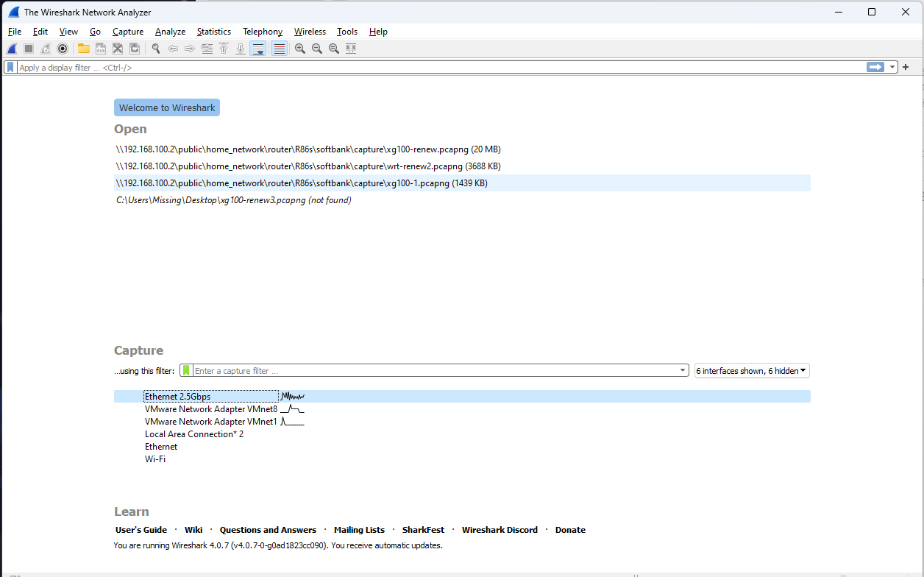The image size is (924, 577).
Task: Reset text to normal size
Action: click(x=334, y=49)
